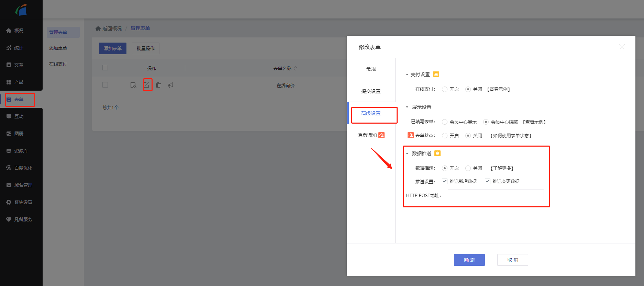Select 开启 for 在线支付
Viewport: 644px width, 286px height.
click(x=445, y=89)
